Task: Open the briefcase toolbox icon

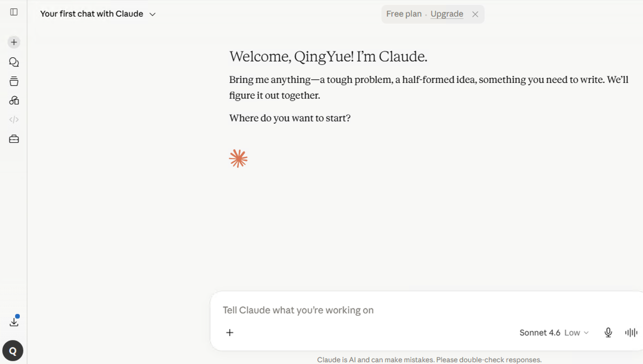Action: 14,139
